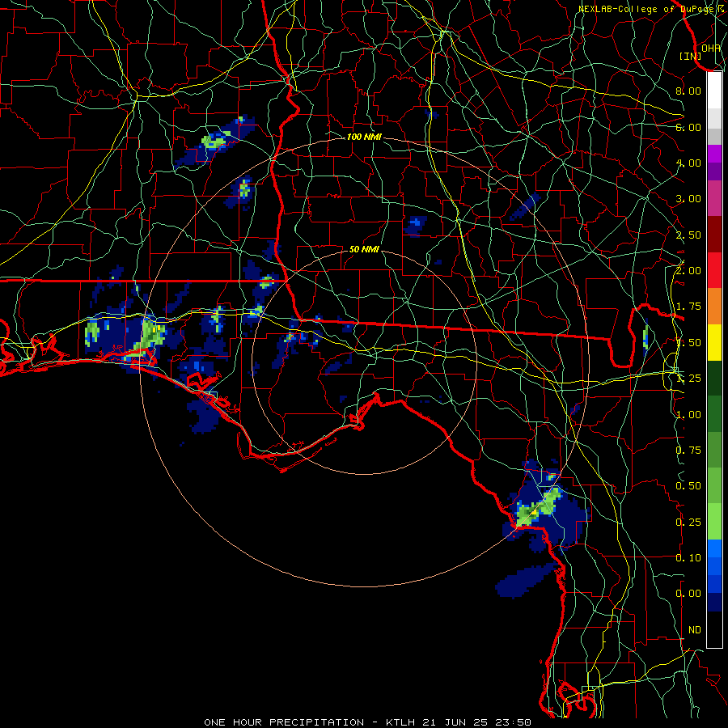Image resolution: width=728 pixels, height=728 pixels.
Task: Select the 0.25 legend value
Action: tap(688, 523)
